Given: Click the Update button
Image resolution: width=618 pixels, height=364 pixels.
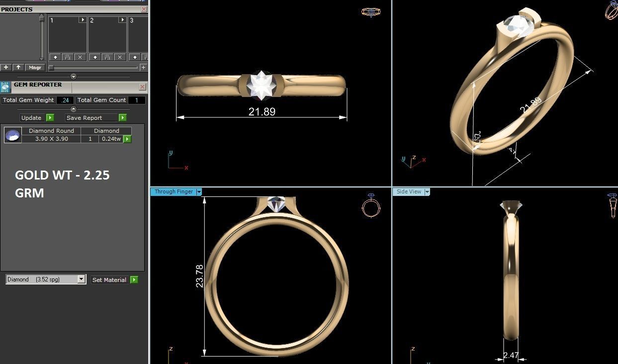Looking at the screenshot, I should pos(31,118).
